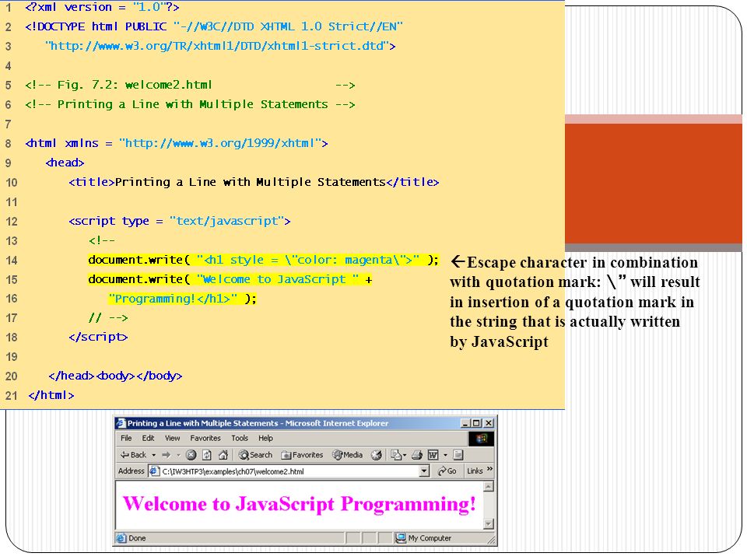Open the Favorites toolbar button
747x560 pixels.
[302, 455]
